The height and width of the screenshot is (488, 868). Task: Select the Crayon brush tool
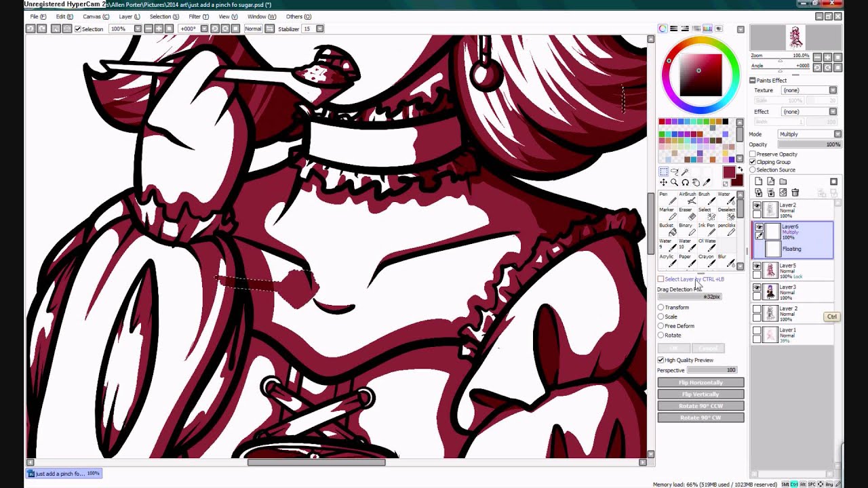[x=707, y=260]
